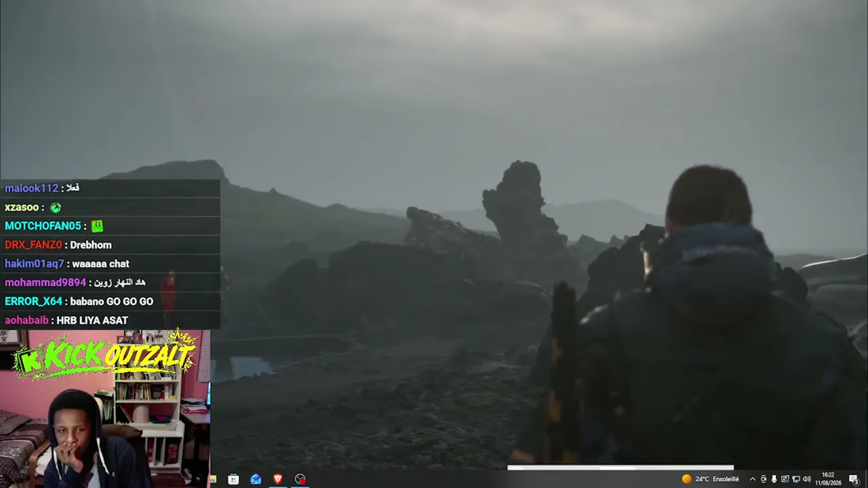This screenshot has width=868, height=488.
Task: Click the green emote beside xzasoo
Action: pos(56,207)
